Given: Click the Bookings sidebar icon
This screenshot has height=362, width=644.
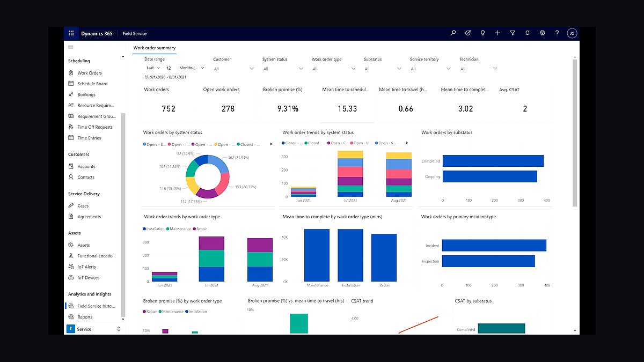Looking at the screenshot, I should [71, 94].
